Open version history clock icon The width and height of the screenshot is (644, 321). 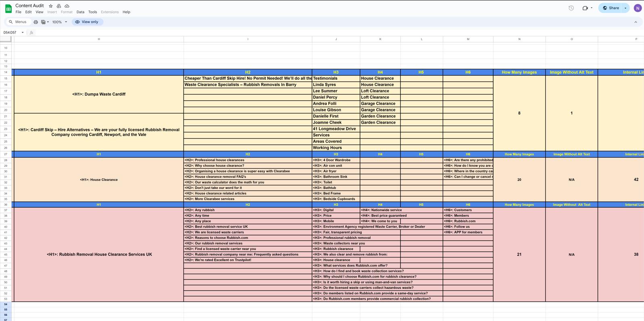571,8
